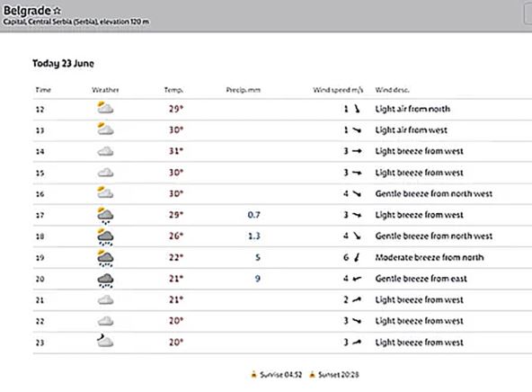
Task: Click the 'Today 23 June' heading
Action: (63, 63)
